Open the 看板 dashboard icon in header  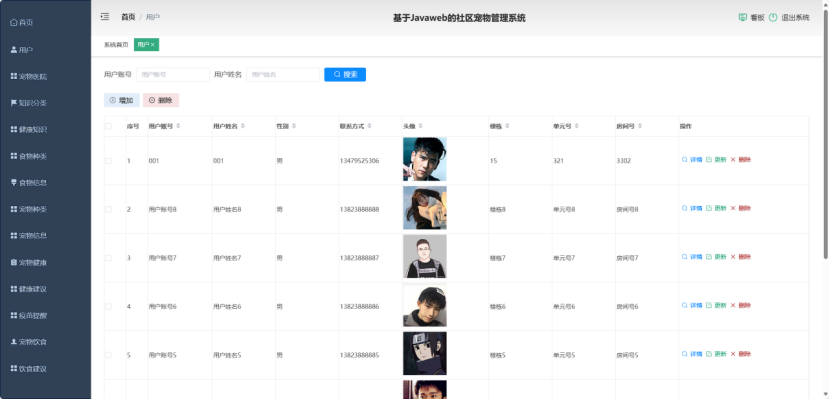coord(742,17)
